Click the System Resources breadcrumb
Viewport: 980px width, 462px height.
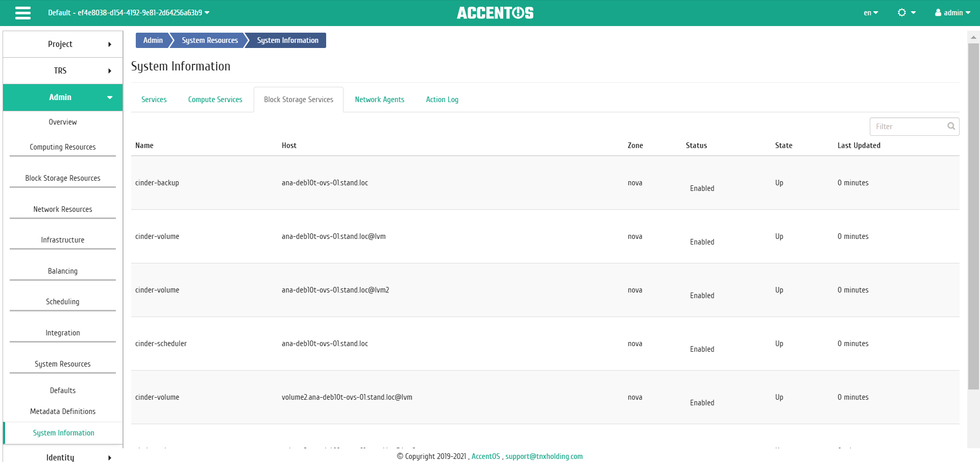coord(210,40)
